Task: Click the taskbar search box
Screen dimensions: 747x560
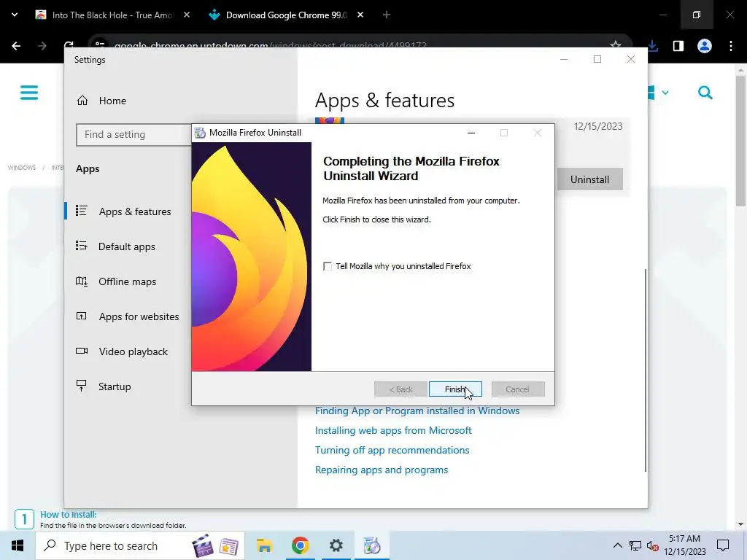Action: coord(140,545)
